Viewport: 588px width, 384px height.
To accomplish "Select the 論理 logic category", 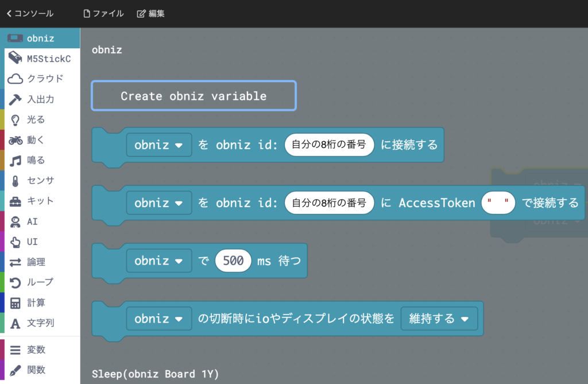I will 40,262.
